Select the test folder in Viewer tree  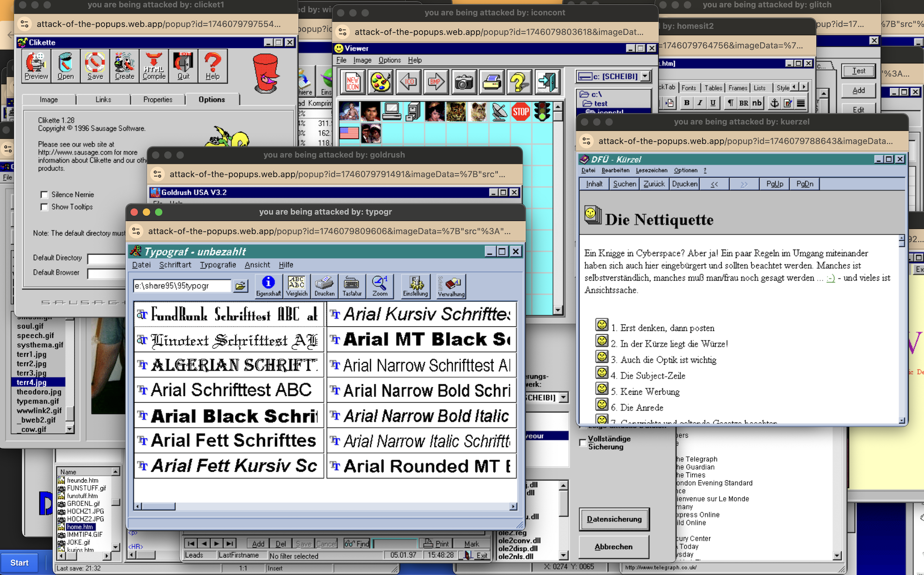595,104
